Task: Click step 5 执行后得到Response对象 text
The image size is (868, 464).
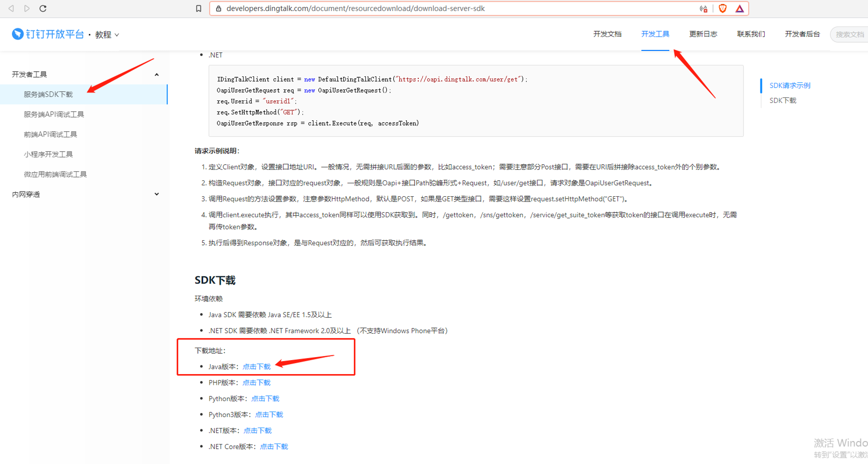Action: point(319,243)
